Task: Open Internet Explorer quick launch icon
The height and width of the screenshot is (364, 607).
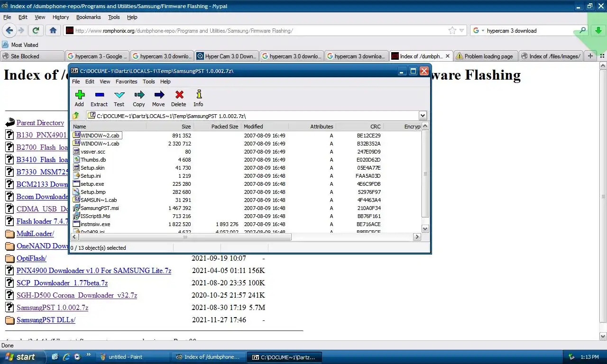Action: click(x=66, y=357)
